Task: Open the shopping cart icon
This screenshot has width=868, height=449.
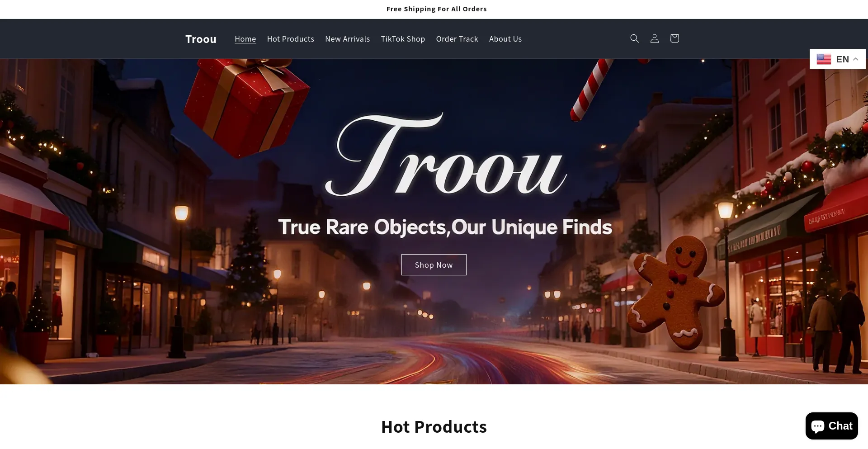Action: (674, 38)
